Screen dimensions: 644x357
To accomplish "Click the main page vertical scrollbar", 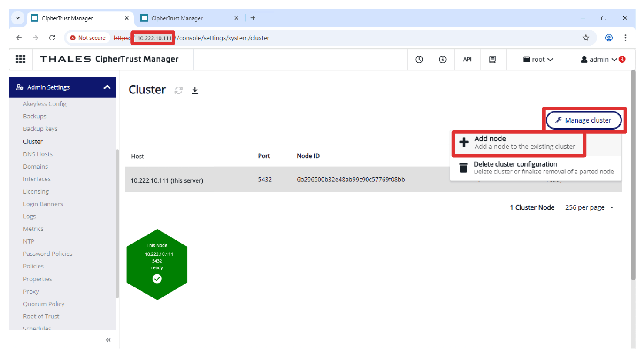I will point(633,175).
